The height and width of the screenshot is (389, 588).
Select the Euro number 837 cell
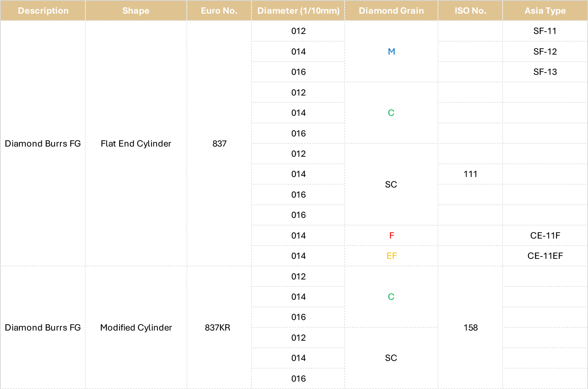[219, 143]
